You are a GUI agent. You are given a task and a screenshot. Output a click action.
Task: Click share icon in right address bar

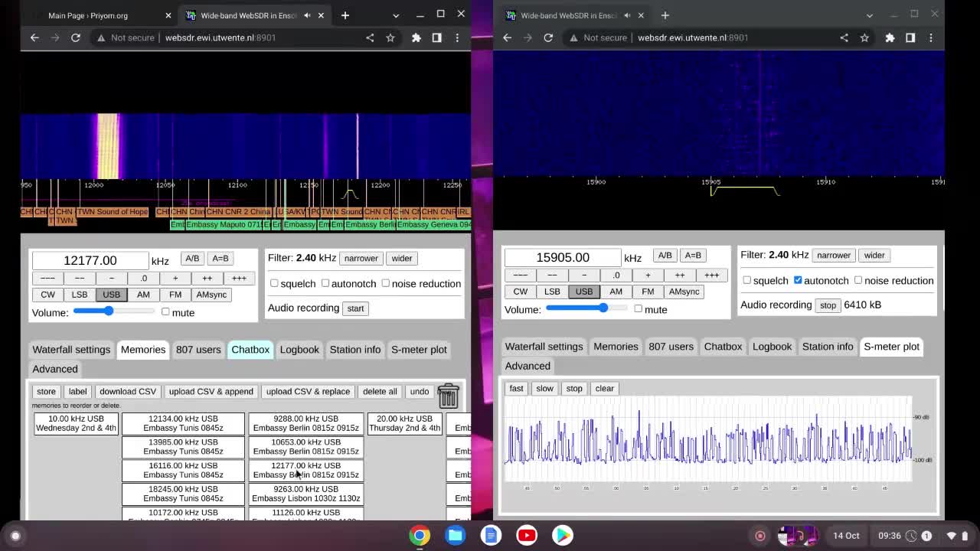(x=844, y=37)
